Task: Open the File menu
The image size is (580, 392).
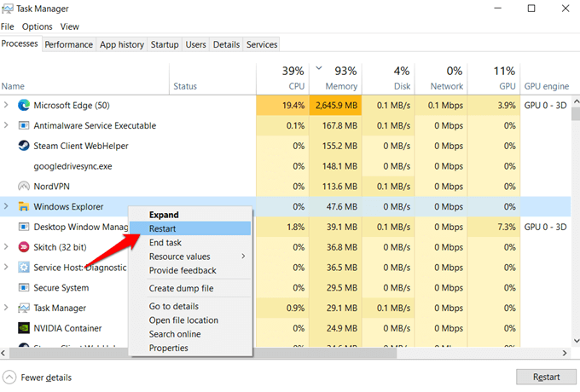Action: [8, 26]
